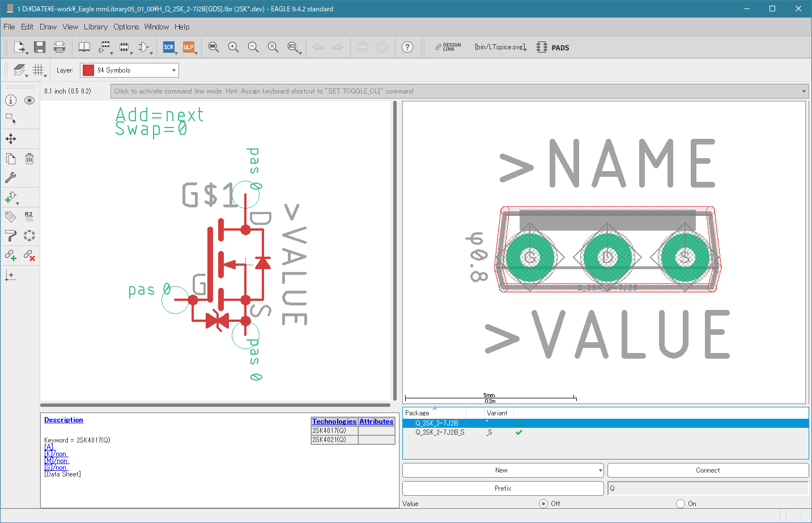
Task: Select the Delete trash can tool
Action: (x=29, y=159)
